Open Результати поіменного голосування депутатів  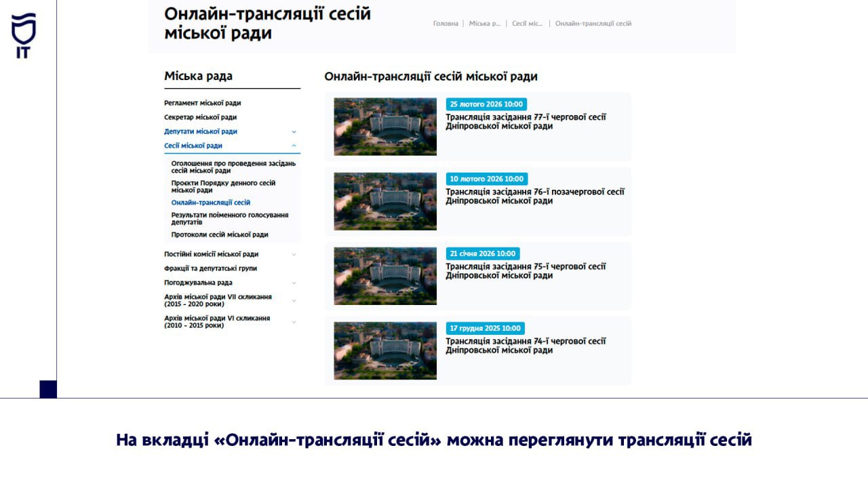tap(229, 218)
